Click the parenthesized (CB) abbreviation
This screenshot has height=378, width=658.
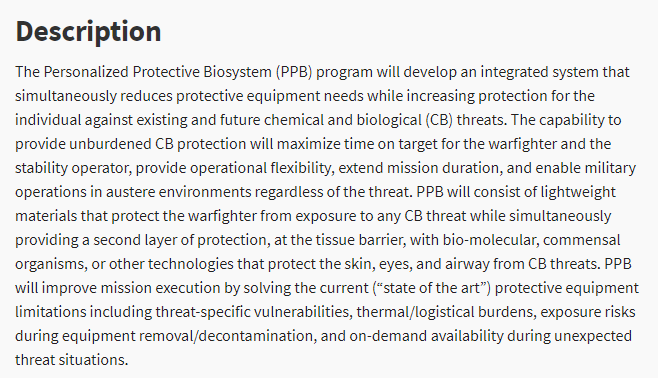tap(439, 120)
